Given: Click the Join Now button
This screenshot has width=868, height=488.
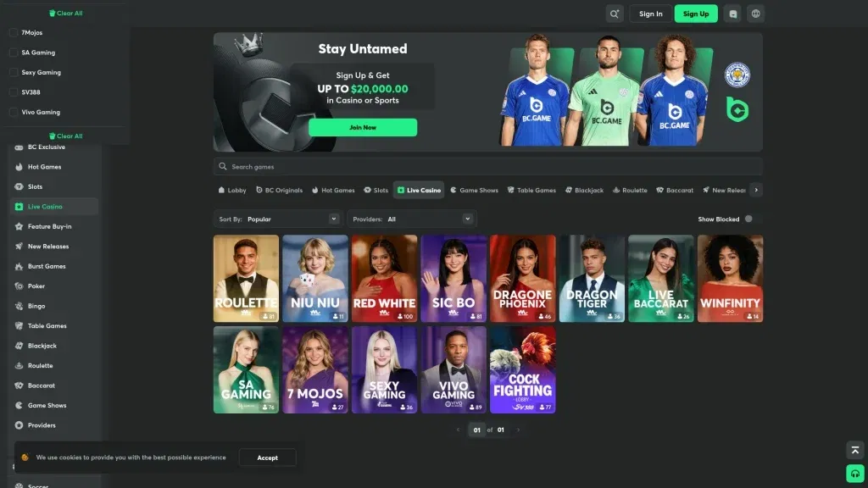Looking at the screenshot, I should pyautogui.click(x=363, y=127).
